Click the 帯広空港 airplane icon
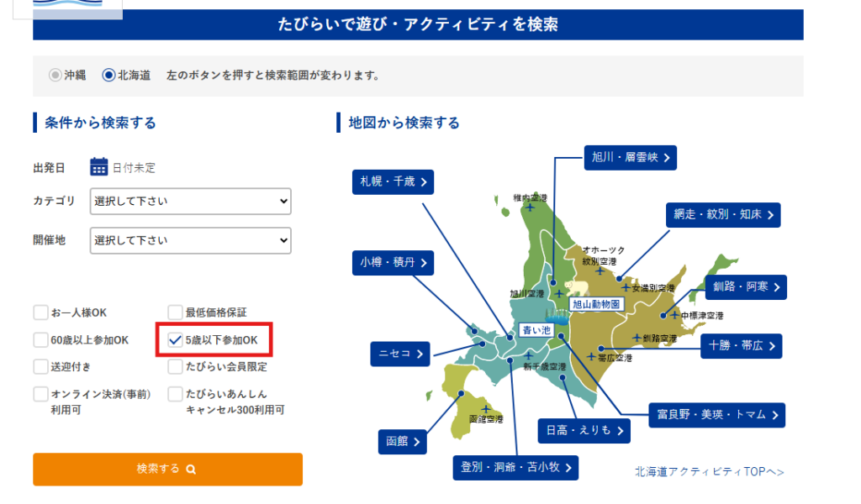Viewport: 861px width, 504px height. (591, 357)
